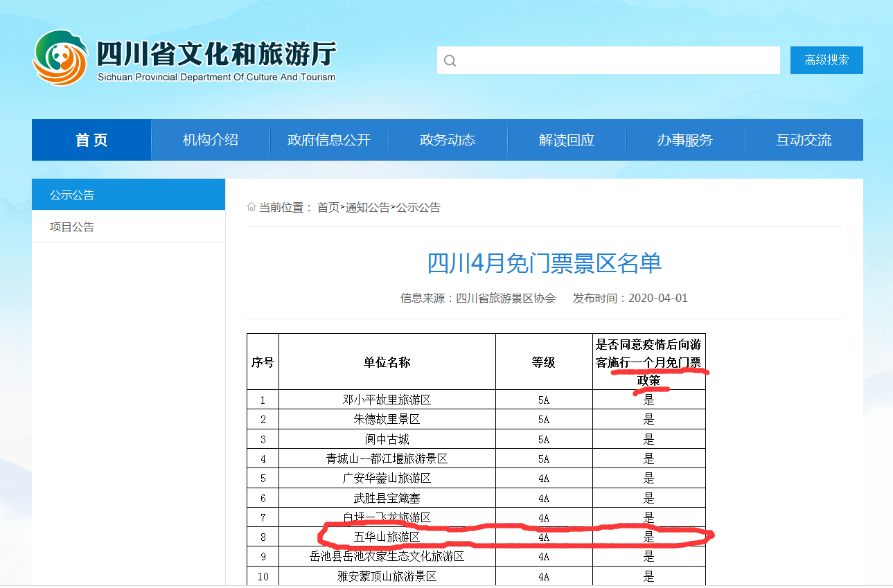Image resolution: width=893 pixels, height=588 pixels.
Task: Click the Sichuan tourism panda logo
Action: 61,58
